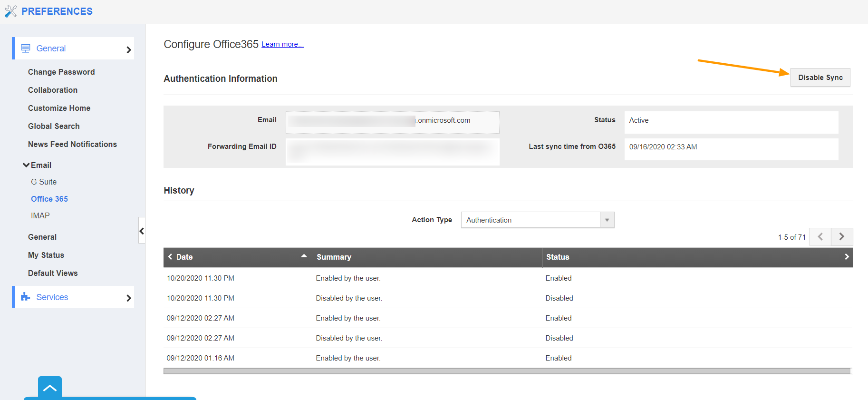Select IMAP in the Email menu
This screenshot has width=868, height=400.
click(40, 215)
